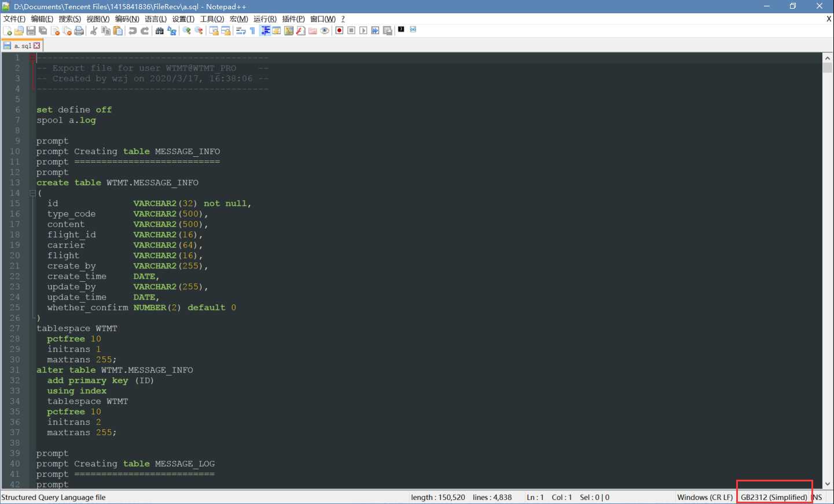This screenshot has height=504, width=834.
Task: Close the current document via the toolbar icon
Action: [x=55, y=31]
